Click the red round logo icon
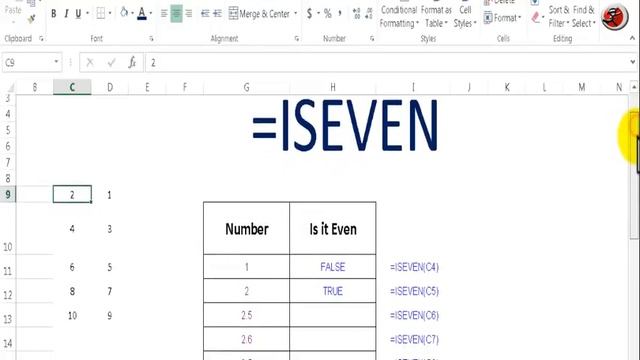The height and width of the screenshot is (360, 640). (x=615, y=17)
